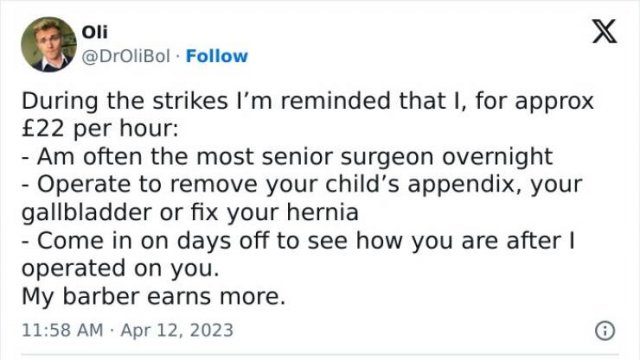Click the word 'reminded' in the tweet

335,101
